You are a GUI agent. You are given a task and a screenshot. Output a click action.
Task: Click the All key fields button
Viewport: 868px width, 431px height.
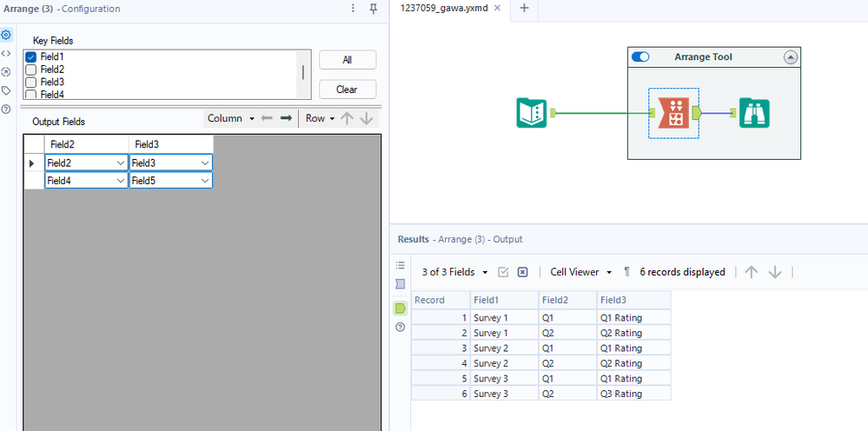tap(347, 60)
